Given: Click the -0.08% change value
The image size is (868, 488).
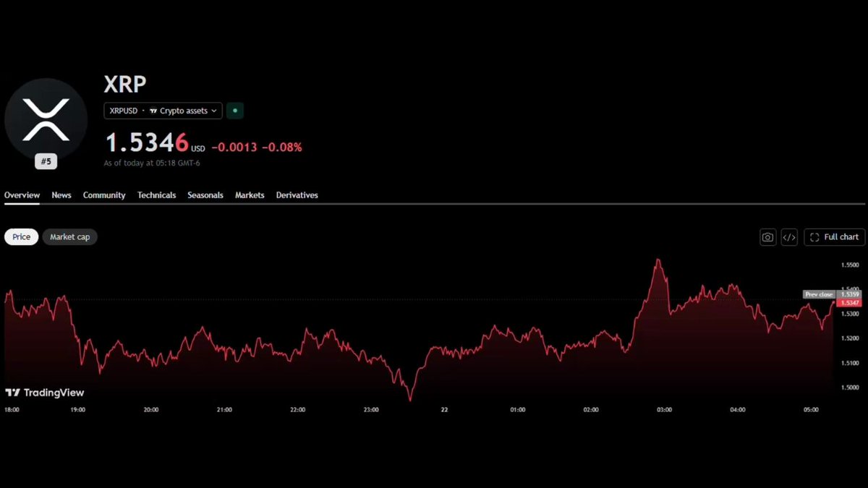Looking at the screenshot, I should (281, 147).
